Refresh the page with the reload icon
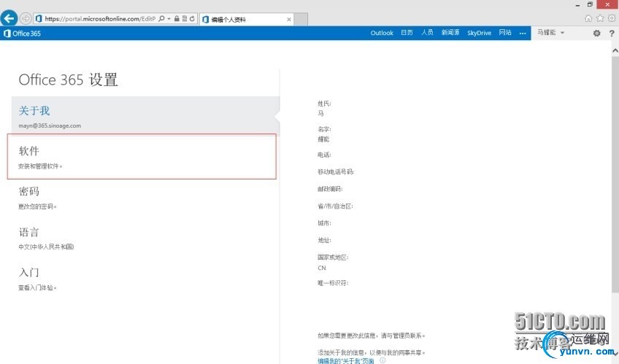619x364 pixels. (x=192, y=18)
